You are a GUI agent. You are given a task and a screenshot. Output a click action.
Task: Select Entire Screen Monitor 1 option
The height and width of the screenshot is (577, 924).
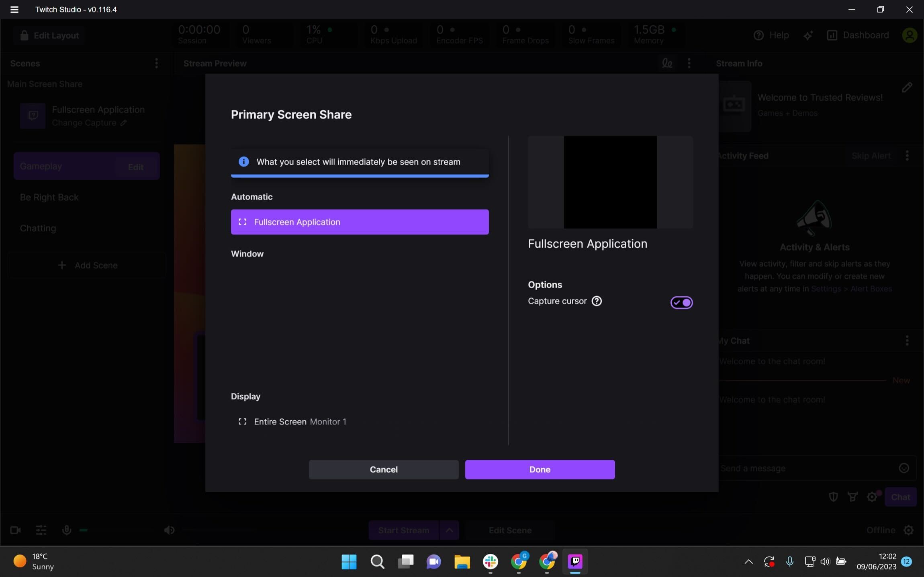(360, 422)
